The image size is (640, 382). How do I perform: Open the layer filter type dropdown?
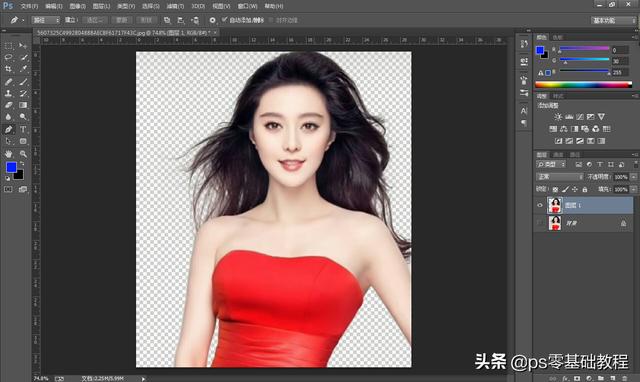(x=551, y=164)
